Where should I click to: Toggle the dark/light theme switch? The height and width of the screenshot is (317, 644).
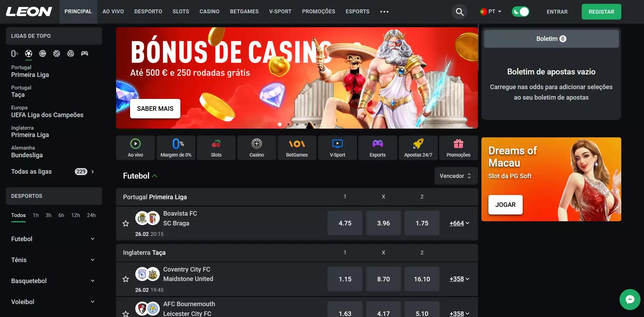[x=520, y=12]
